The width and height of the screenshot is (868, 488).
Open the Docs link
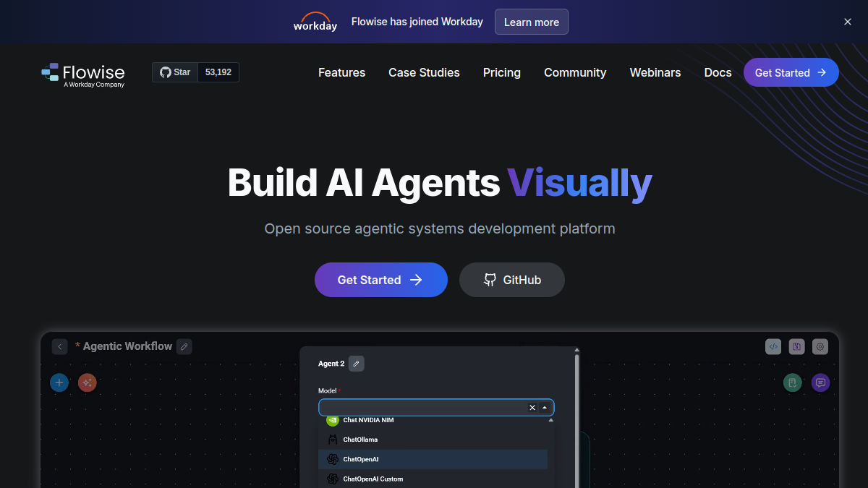(x=718, y=72)
